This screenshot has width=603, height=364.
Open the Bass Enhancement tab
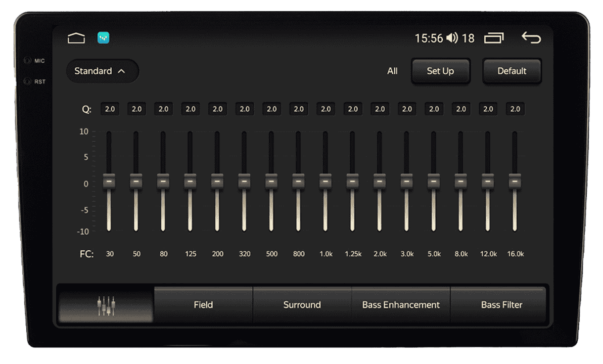click(401, 305)
